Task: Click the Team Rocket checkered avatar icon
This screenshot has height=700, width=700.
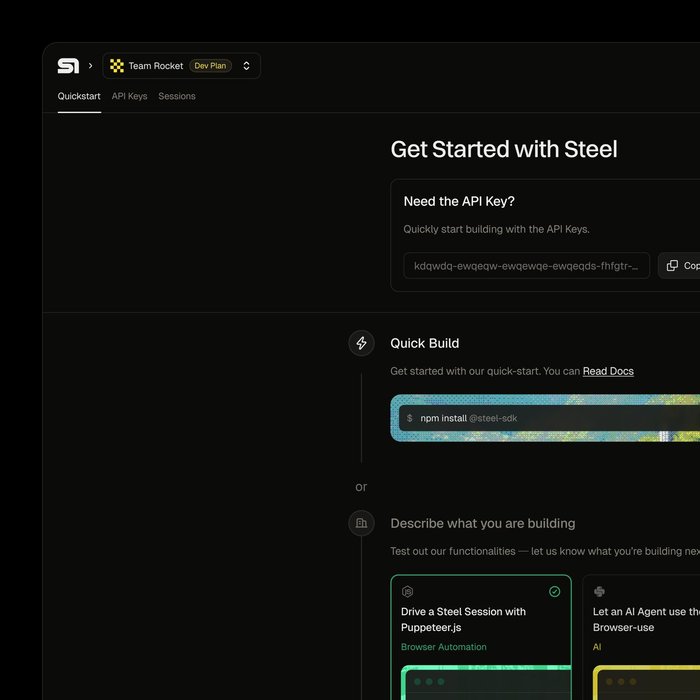Action: pyautogui.click(x=117, y=66)
